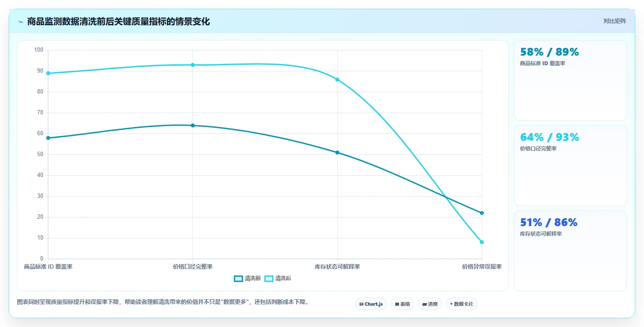This screenshot has height=327, width=644.
Task: Toggle the 清洗后 legend item
Action: [x=278, y=278]
